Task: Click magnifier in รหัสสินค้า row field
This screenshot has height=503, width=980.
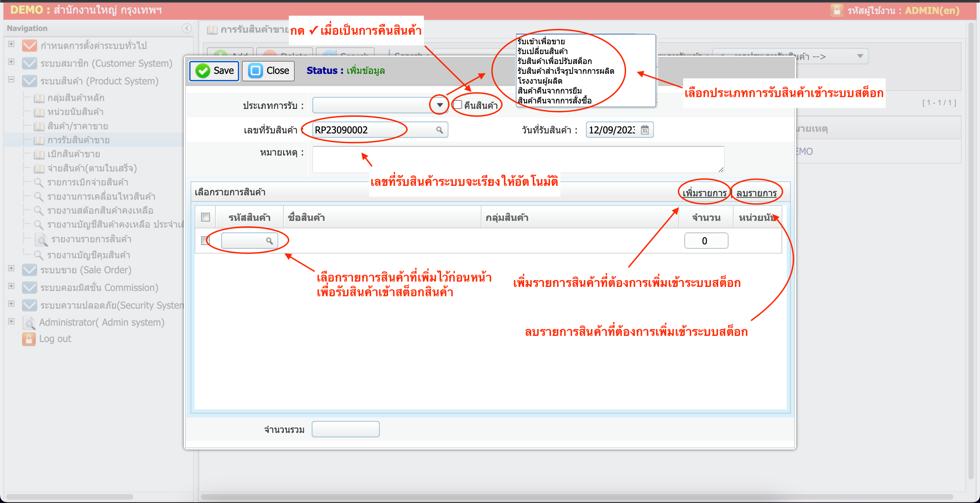Action: point(269,241)
